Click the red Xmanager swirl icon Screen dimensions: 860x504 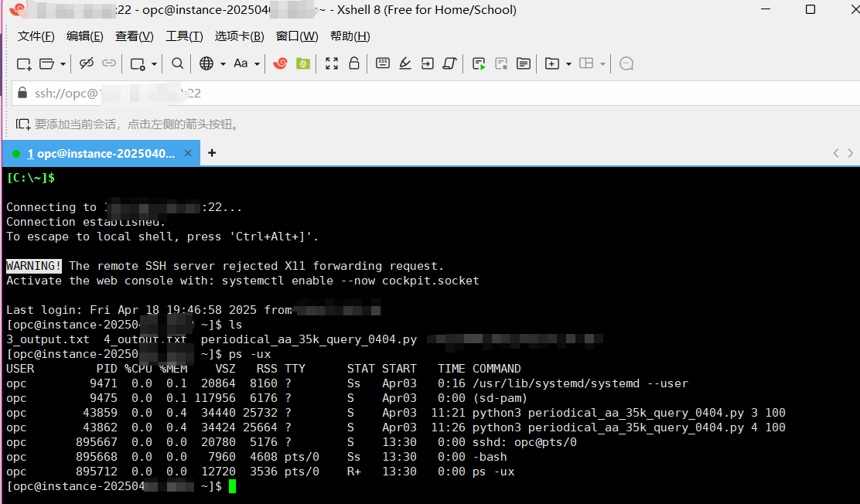coord(281,64)
